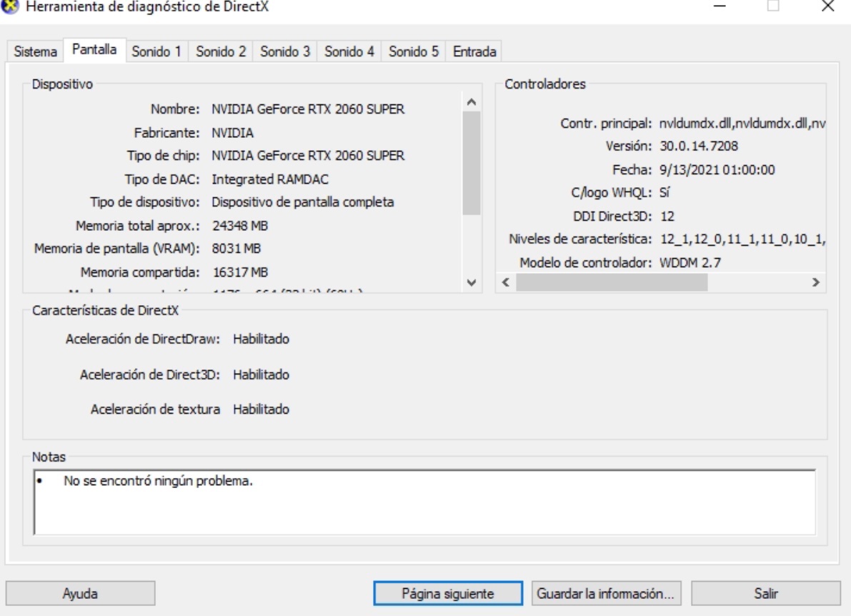Screen dimensions: 851x616
Task: Minimize the DirectX diagnostic window
Action: pos(720,6)
